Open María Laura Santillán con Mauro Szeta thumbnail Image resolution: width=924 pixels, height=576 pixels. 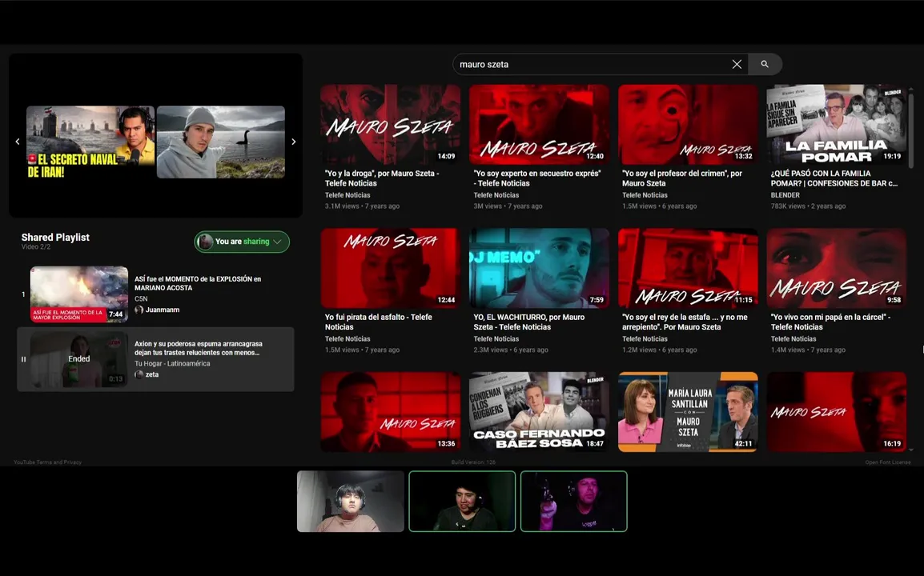pos(688,412)
